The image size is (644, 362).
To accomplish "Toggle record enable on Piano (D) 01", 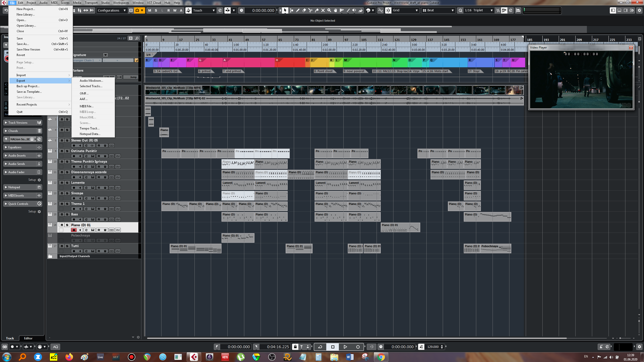I will pyautogui.click(x=74, y=230).
